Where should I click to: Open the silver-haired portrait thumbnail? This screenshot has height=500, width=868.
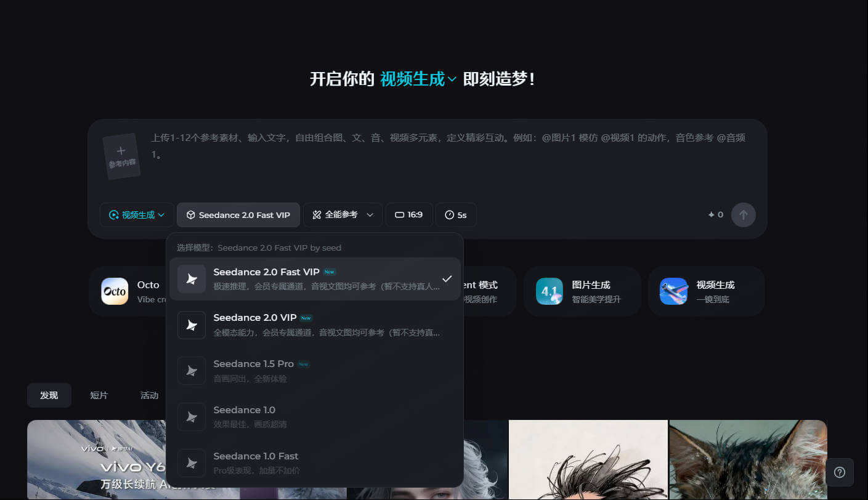coord(485,460)
